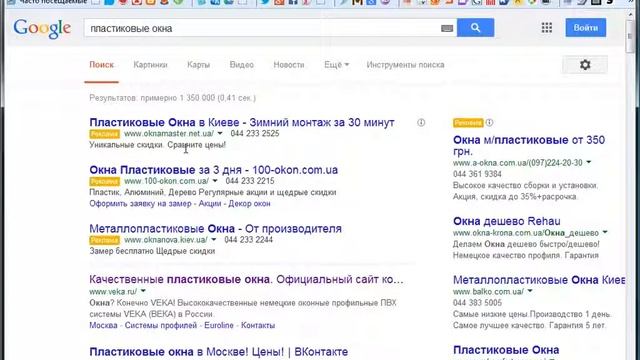This screenshot has width=640, height=360.
Task: Open right ad Окна дешево Rehau
Action: coord(507,221)
